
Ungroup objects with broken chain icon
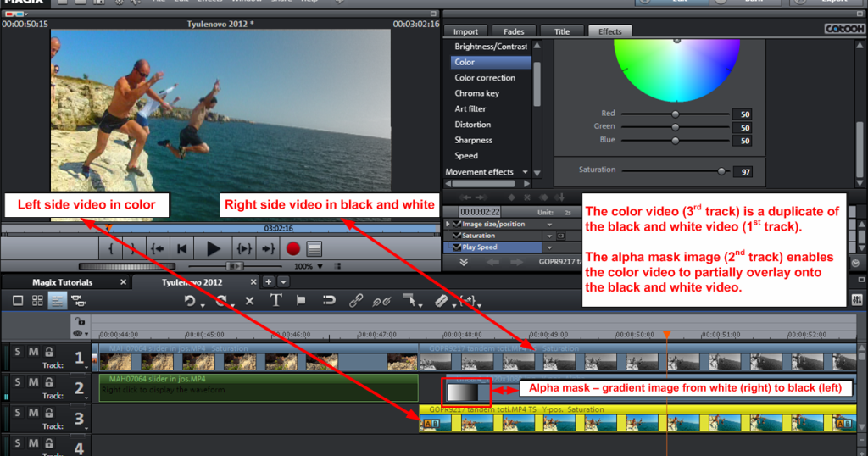[x=381, y=301]
